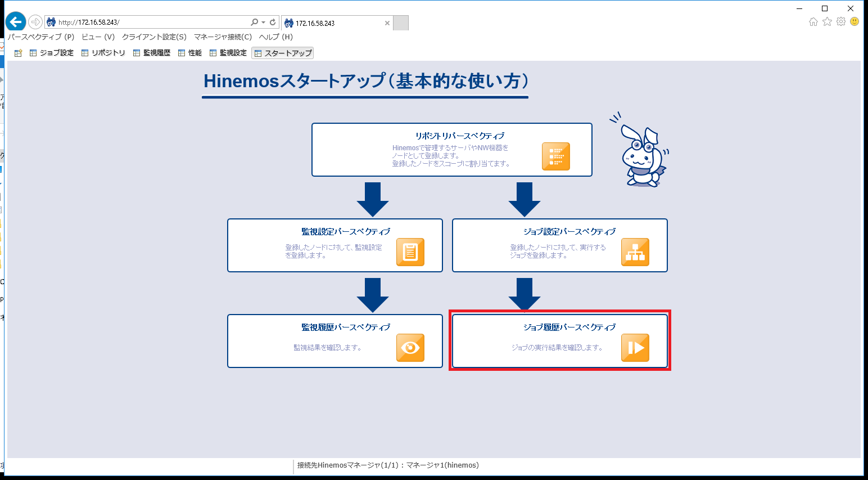Switch to the 性能 perspective tab
This screenshot has width=868, height=480.
190,53
